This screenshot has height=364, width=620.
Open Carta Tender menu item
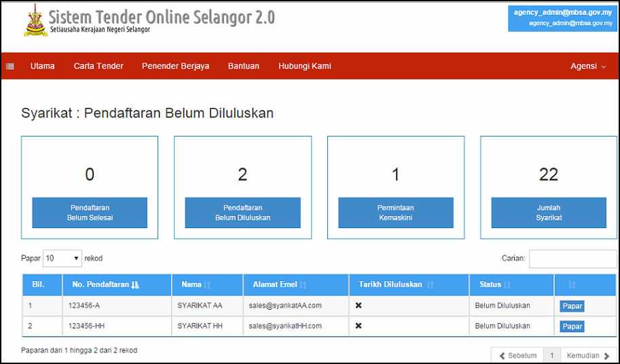click(98, 67)
